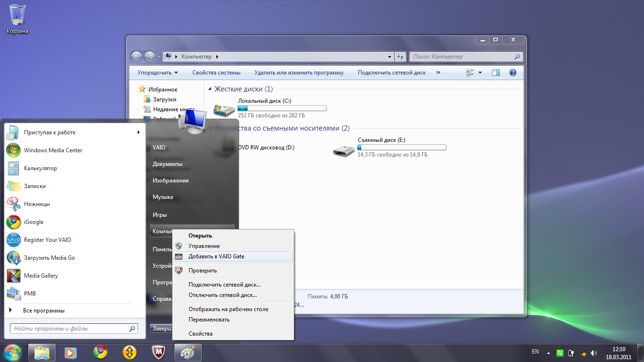The height and width of the screenshot is (362, 644).
Task: Open the address bar history dropdown
Action: point(390,57)
